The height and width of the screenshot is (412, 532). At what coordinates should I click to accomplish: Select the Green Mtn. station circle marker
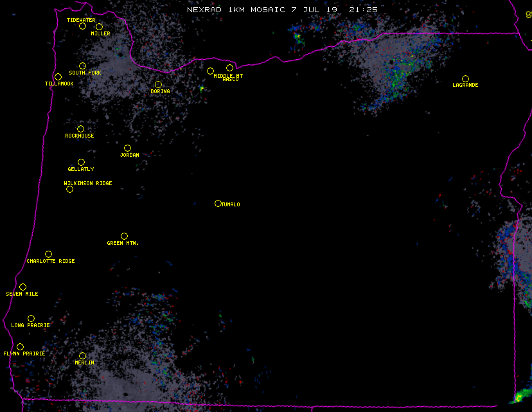[124, 237]
